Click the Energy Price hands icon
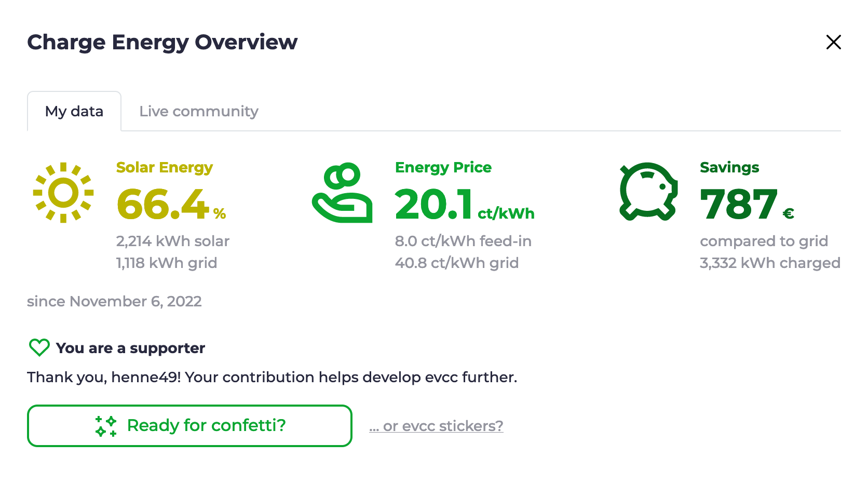Viewport: 868px width, 484px height. click(342, 192)
